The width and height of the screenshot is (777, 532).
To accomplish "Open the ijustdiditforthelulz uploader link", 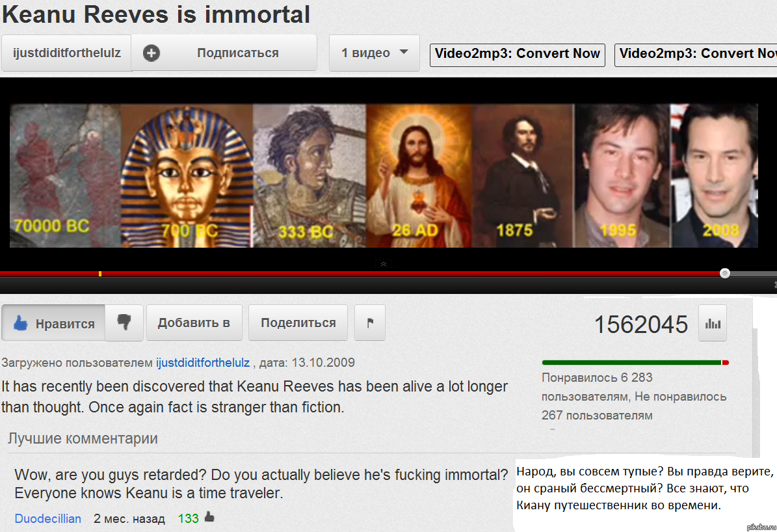I will (x=203, y=362).
